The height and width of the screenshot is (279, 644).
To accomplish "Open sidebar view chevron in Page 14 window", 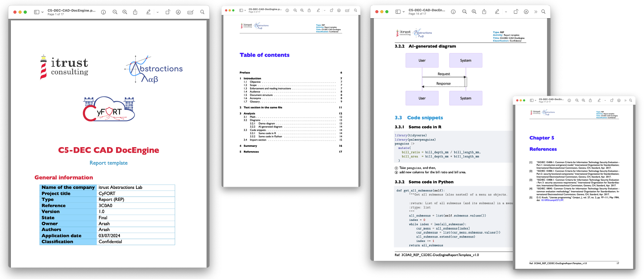I will pyautogui.click(x=403, y=12).
